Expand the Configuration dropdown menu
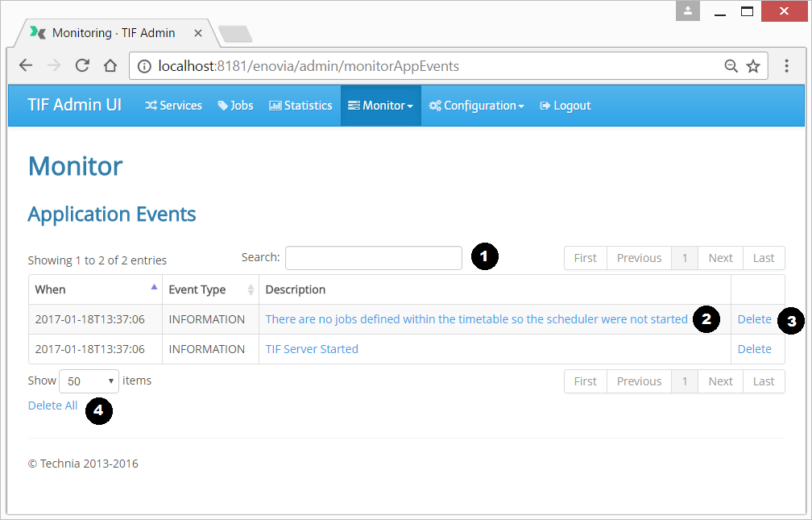 click(476, 106)
